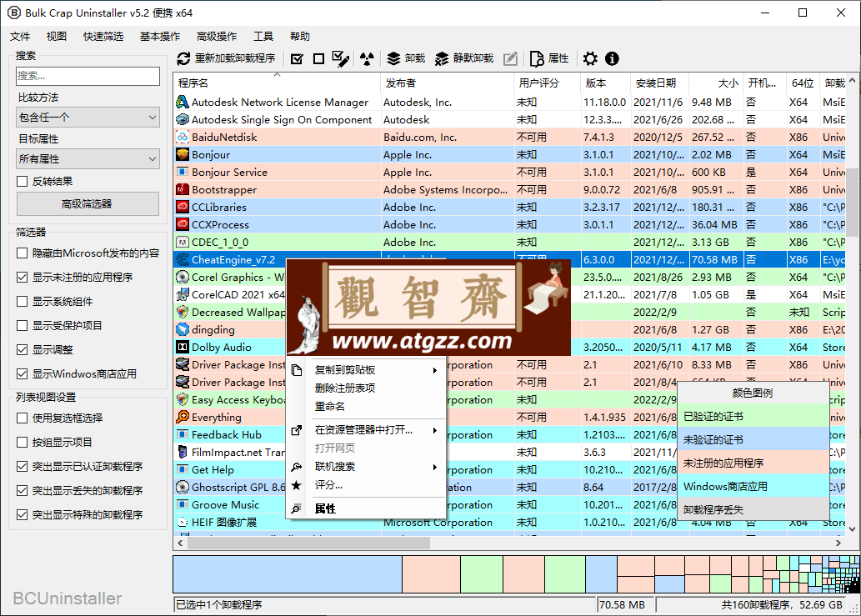861x616 pixels.
Task: Click the 卸载 uninstall stack icon
Action: point(393,58)
